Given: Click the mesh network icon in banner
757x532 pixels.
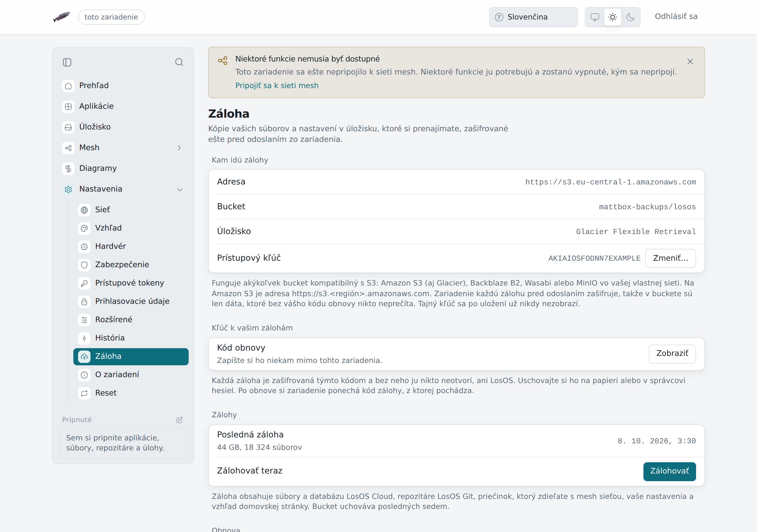Looking at the screenshot, I should click(223, 60).
